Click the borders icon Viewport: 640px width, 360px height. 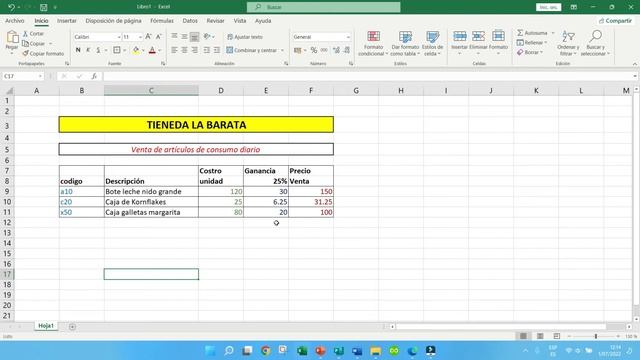[x=117, y=50]
